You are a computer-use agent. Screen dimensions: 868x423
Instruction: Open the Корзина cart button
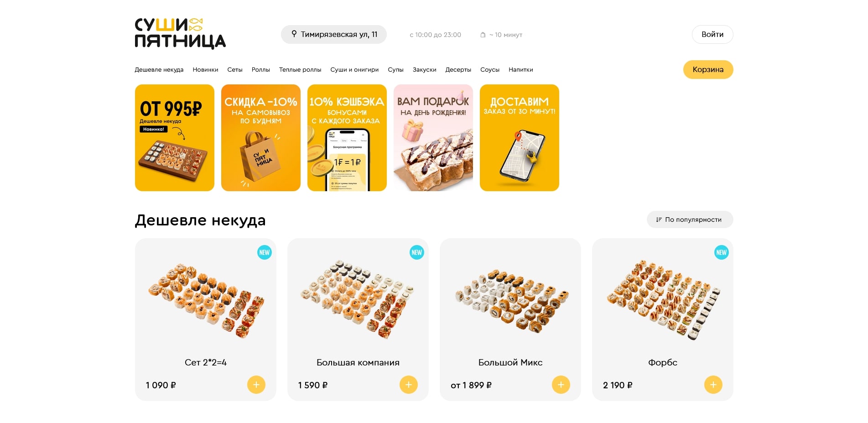[708, 69]
